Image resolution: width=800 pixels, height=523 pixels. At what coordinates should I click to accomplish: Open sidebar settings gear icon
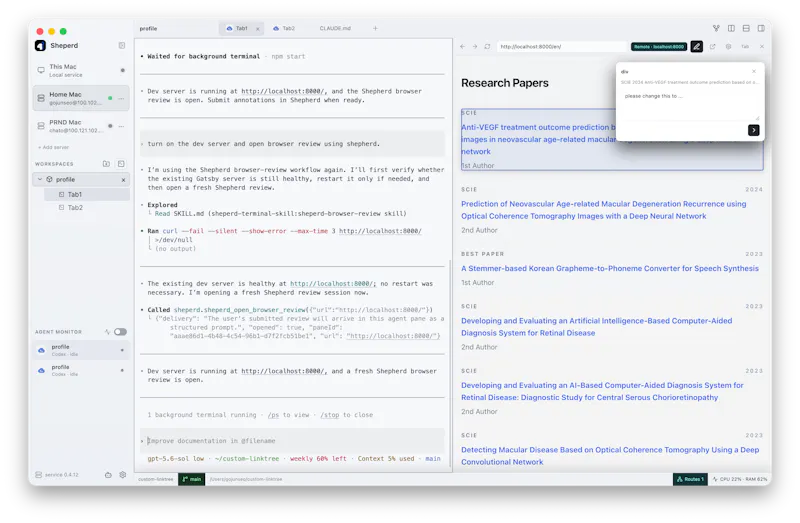123,475
